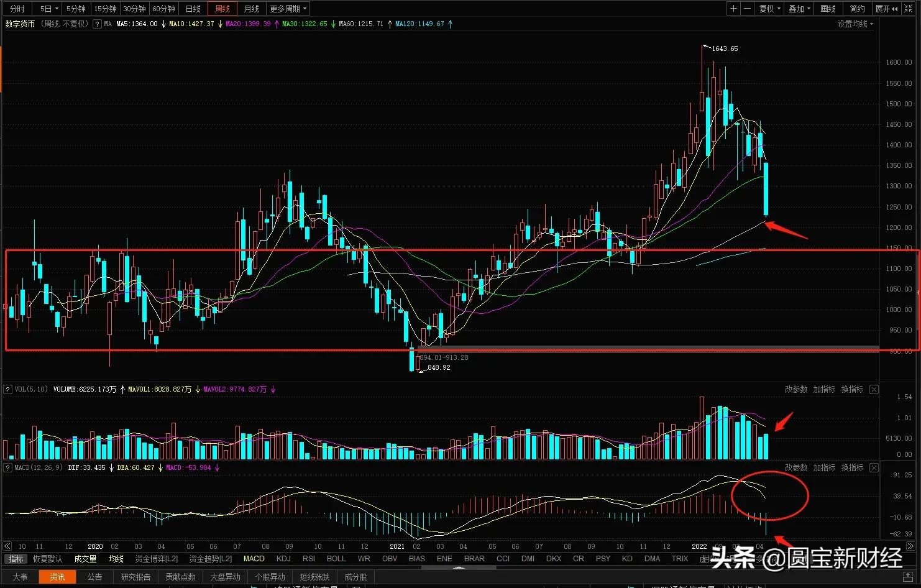Open the MA help question-mark icon
This screenshot has height=588, width=921.
click(x=97, y=24)
